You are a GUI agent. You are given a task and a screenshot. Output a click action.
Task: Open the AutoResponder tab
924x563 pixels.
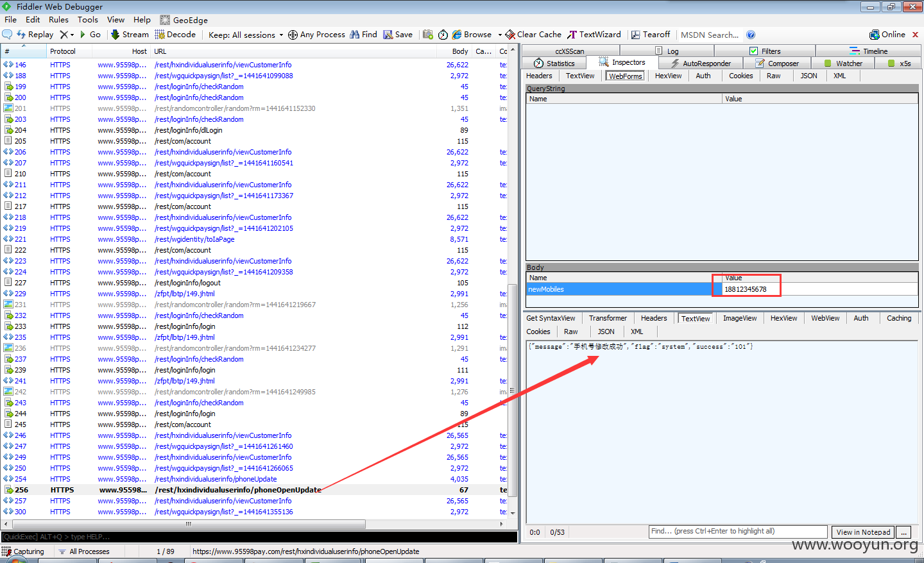click(700, 63)
